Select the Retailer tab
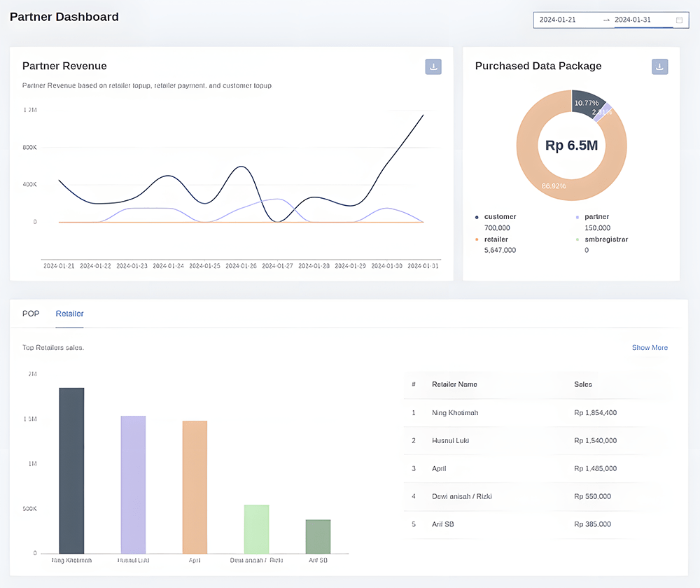 [x=69, y=314]
